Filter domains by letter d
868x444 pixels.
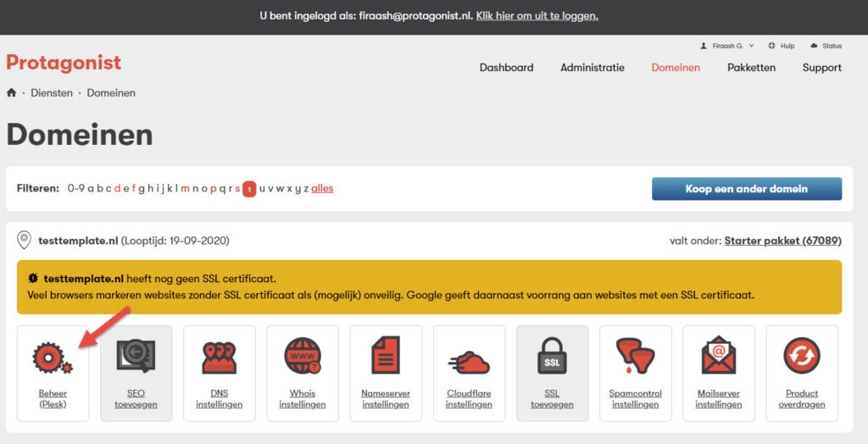click(x=117, y=189)
